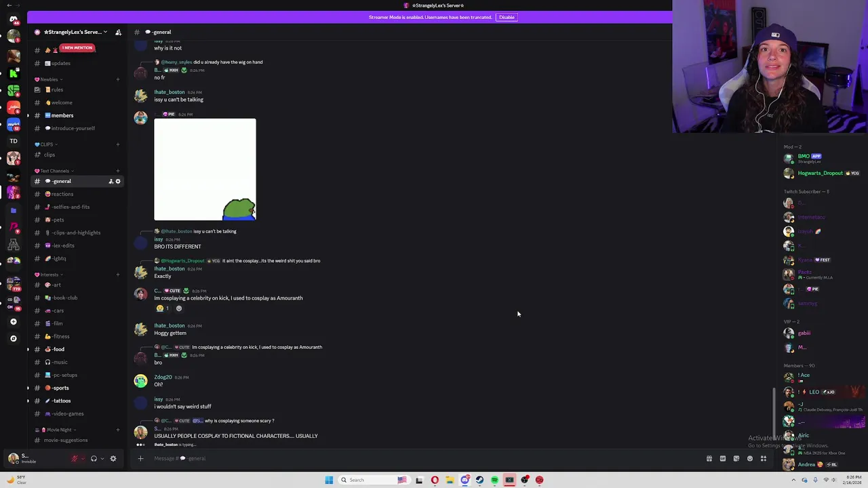Open Hogwarts_Dropout member profile
Viewport: 868px width, 488px height.
coord(823,173)
